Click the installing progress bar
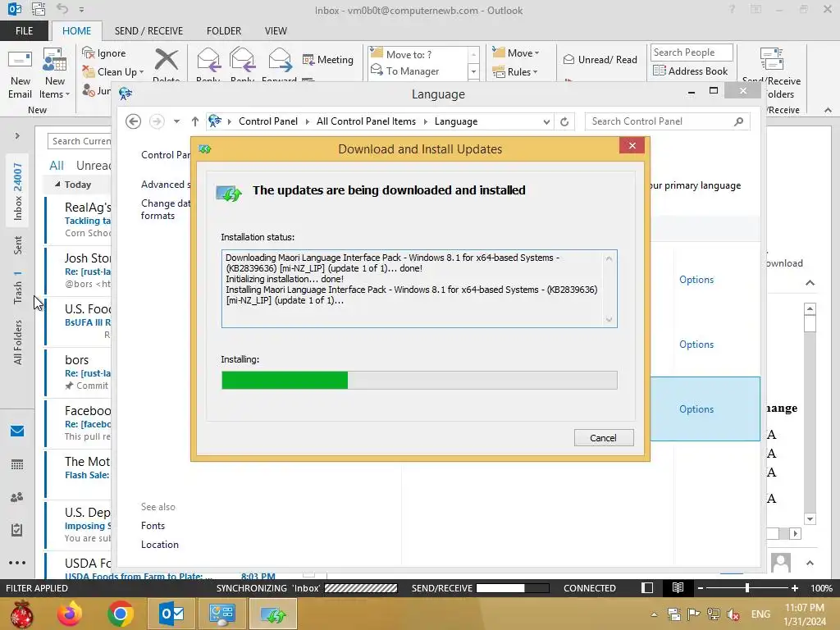This screenshot has height=630, width=840. pyautogui.click(x=419, y=381)
